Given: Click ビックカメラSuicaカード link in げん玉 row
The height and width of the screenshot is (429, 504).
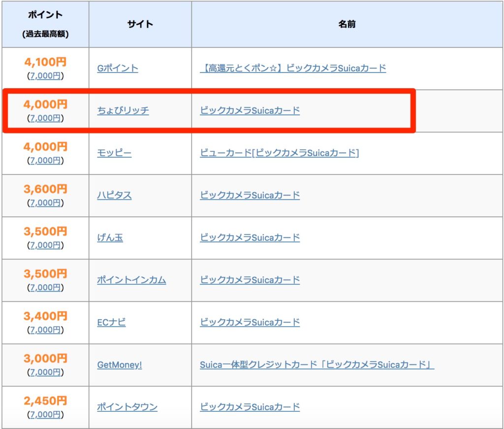Looking at the screenshot, I should [250, 238].
